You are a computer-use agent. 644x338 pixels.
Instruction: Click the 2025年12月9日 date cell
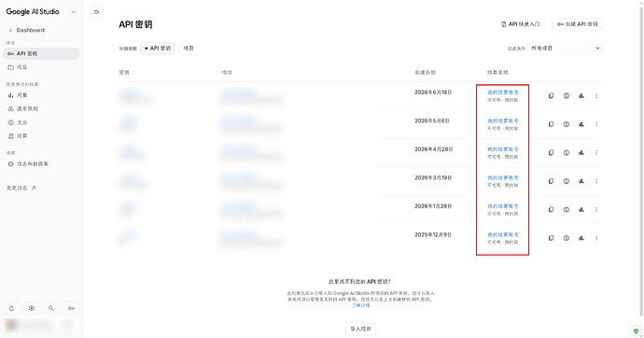[x=433, y=234]
